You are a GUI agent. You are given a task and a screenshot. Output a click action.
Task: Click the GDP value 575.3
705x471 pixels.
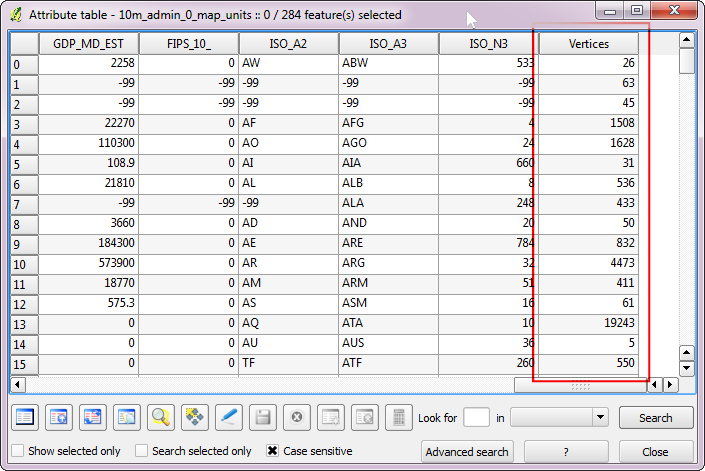[89, 303]
